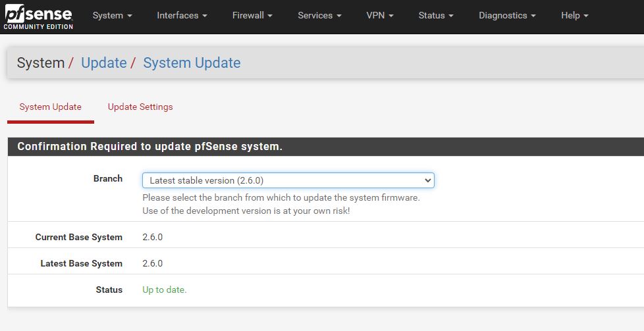Open the VPN dropdown menu
644x331 pixels.
tap(380, 15)
